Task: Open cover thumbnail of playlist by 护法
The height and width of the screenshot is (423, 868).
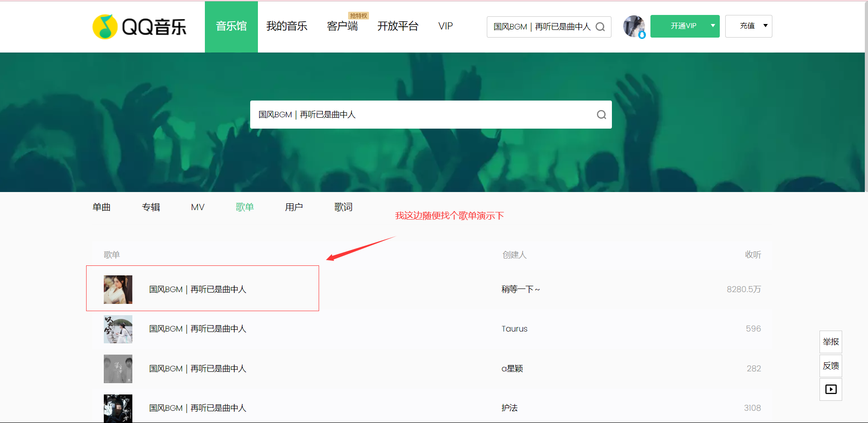Action: pyautogui.click(x=118, y=409)
